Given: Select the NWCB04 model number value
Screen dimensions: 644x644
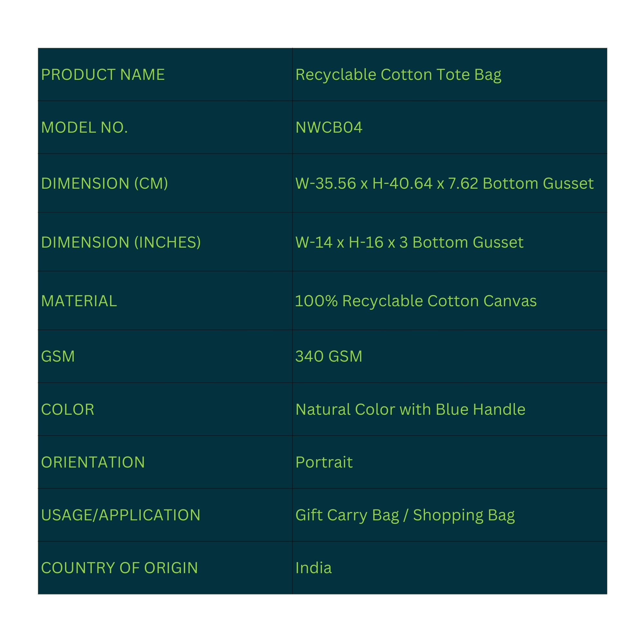Looking at the screenshot, I should coord(329,127).
